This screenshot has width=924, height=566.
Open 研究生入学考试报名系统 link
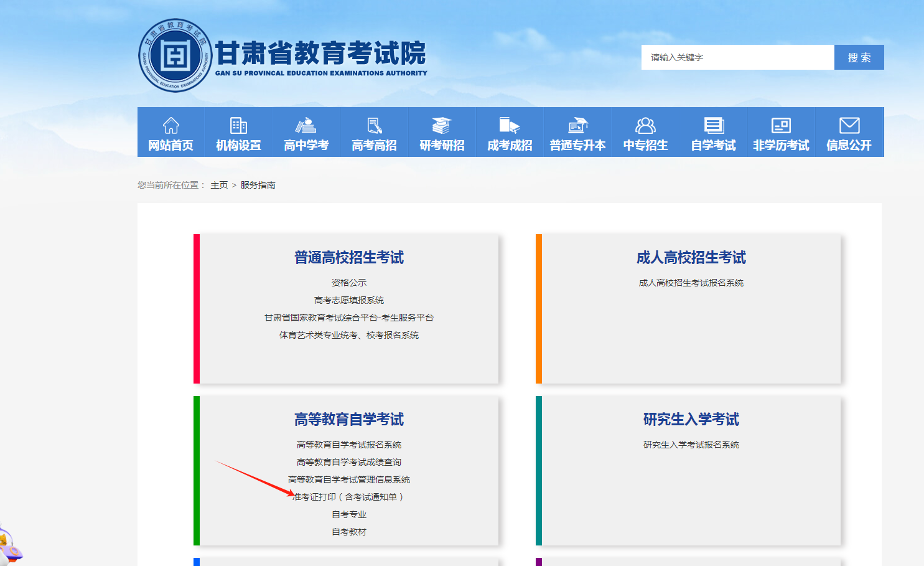click(691, 445)
